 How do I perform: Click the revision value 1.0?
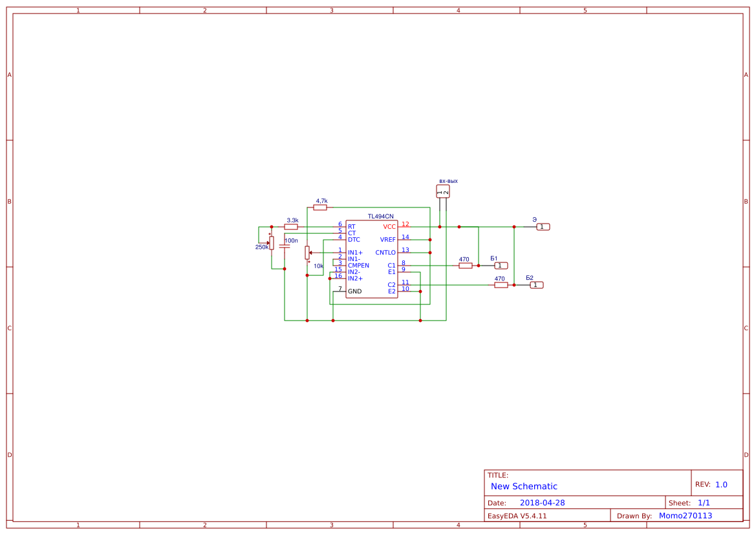[721, 485]
